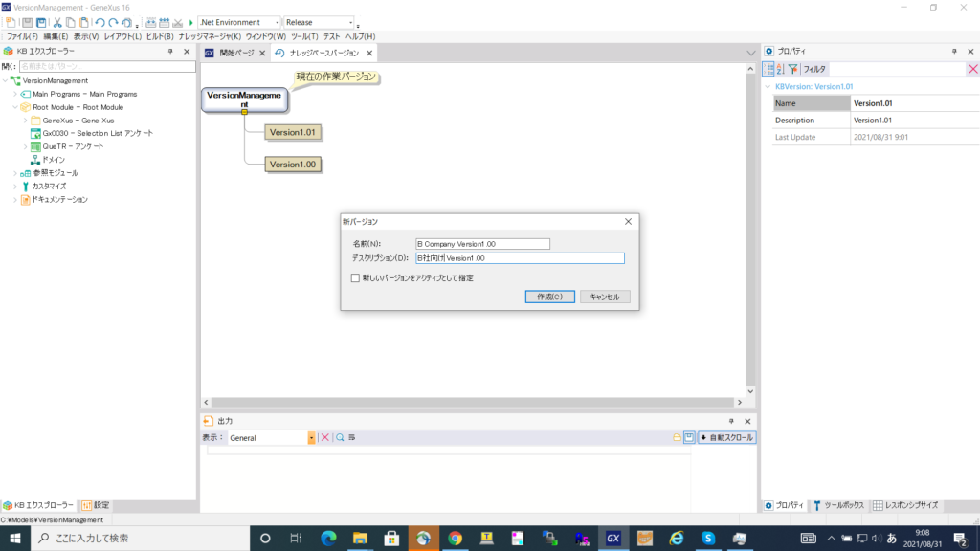Expand the QueTR node
The width and height of the screenshot is (980, 551).
click(26, 146)
